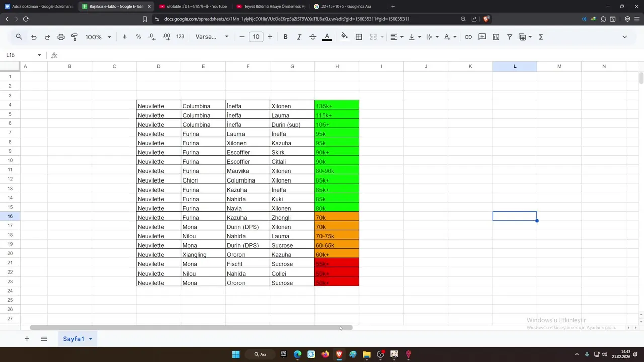Screen dimensions: 644x362
Task: Open the search menus magnifier
Action: click(19, 37)
